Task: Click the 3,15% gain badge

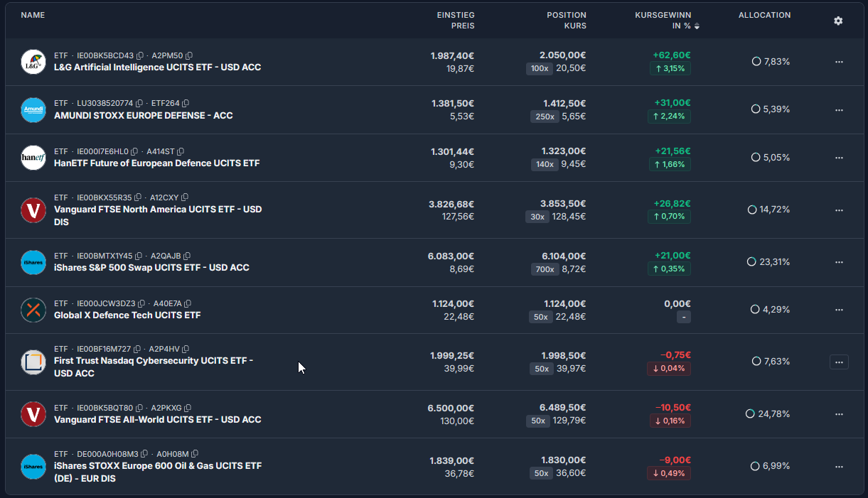Action: (669, 68)
